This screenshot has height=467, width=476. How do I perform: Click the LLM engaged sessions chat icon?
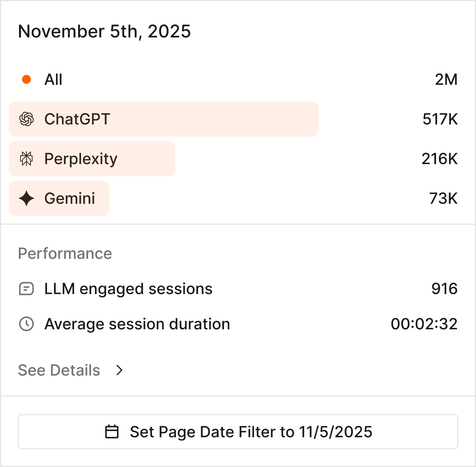pos(26,289)
